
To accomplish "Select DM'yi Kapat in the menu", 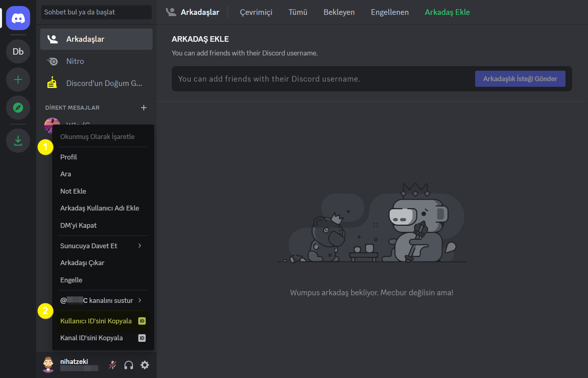I will tap(103, 225).
